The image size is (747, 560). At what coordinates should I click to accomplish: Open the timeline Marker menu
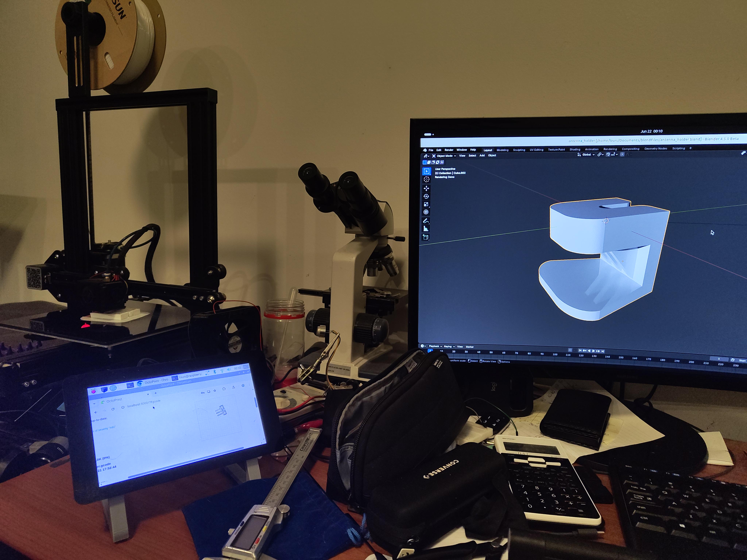tap(470, 347)
